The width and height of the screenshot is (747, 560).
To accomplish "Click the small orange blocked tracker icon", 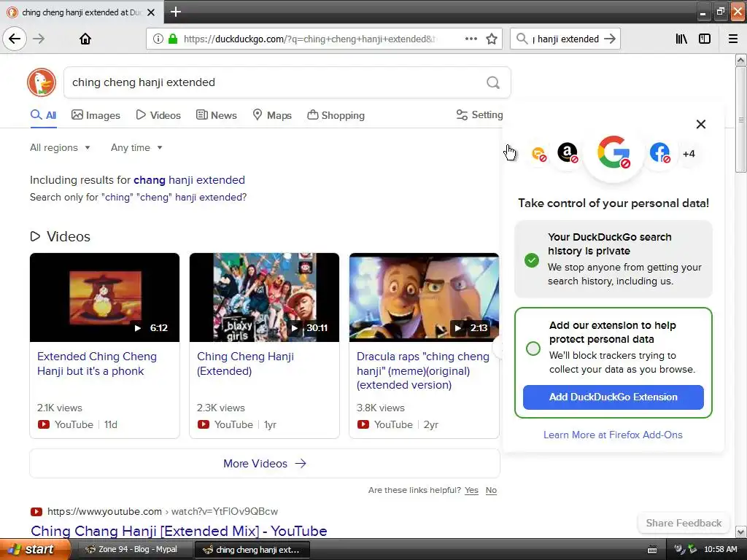I will [x=539, y=154].
